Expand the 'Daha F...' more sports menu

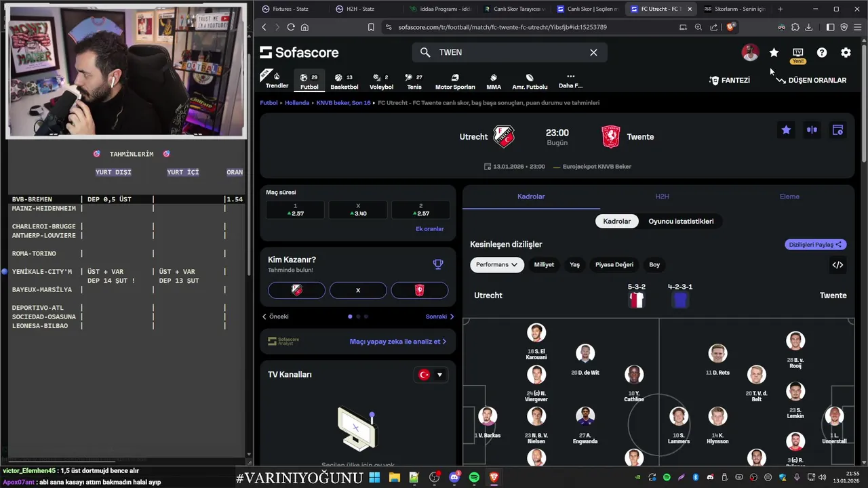coord(570,81)
